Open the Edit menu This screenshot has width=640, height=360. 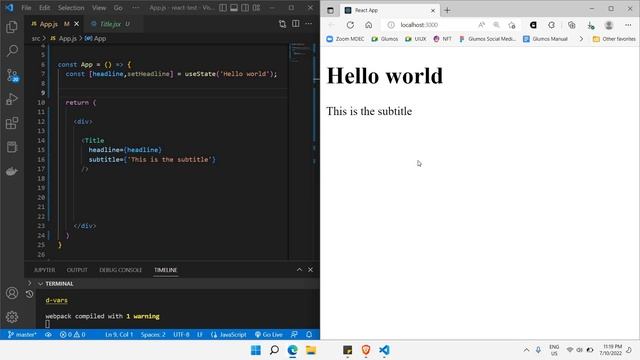click(44, 8)
